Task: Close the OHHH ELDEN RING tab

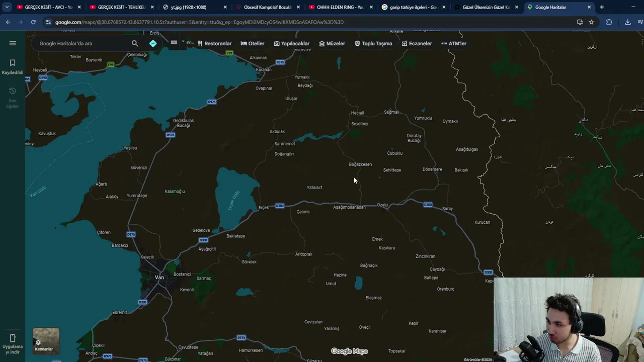Action: tap(371, 7)
